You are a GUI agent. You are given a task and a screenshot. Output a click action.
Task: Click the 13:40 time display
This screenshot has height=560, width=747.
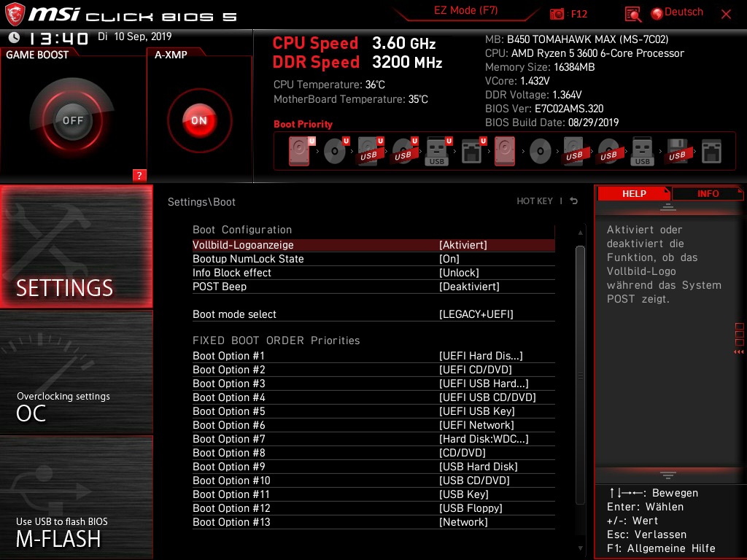(58, 38)
